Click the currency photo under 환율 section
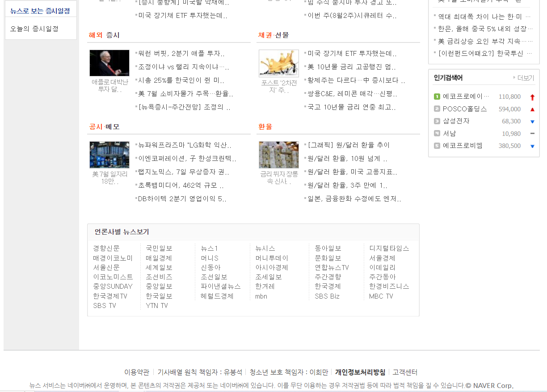547x392 pixels. pyautogui.click(x=279, y=154)
